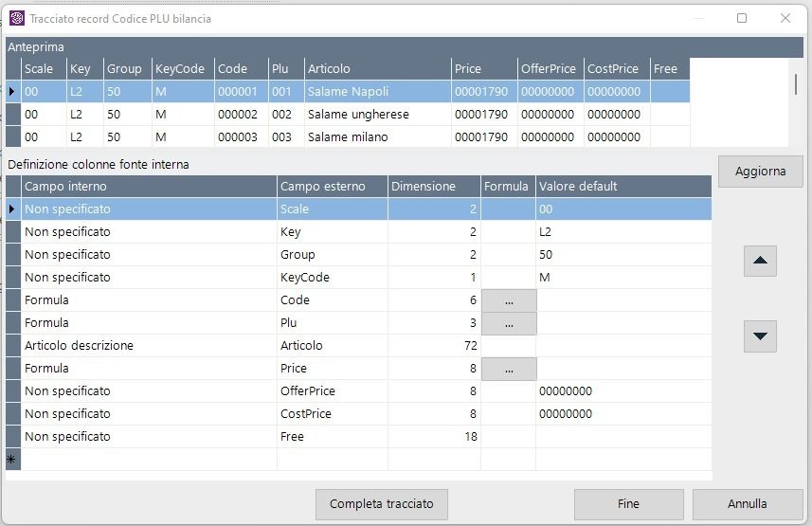Open formula editor for Code row

pos(509,300)
